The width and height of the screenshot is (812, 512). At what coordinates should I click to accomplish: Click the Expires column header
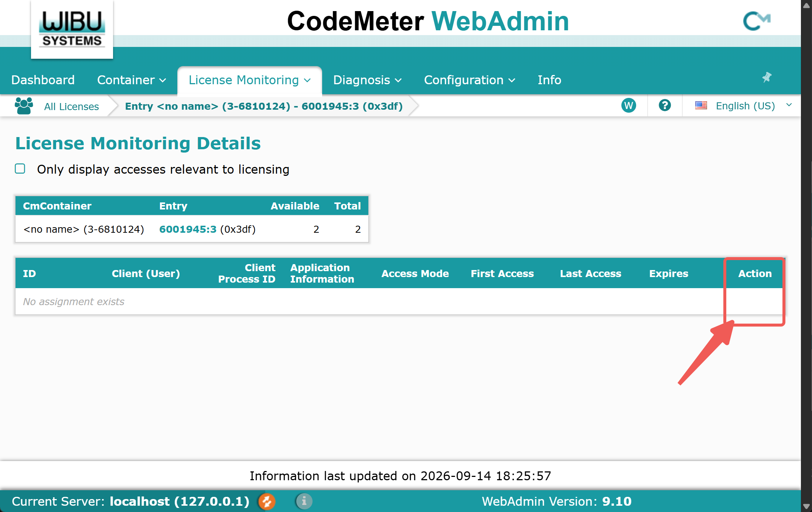coord(669,274)
